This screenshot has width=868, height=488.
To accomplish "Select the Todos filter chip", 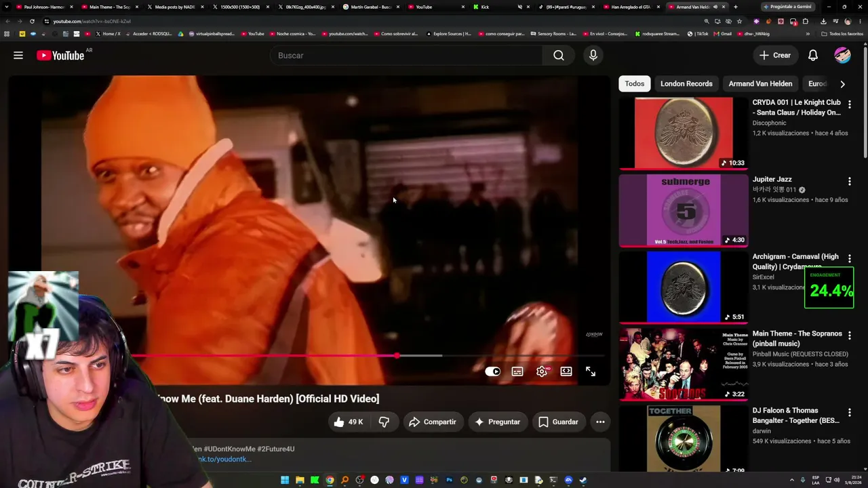I will pyautogui.click(x=635, y=83).
